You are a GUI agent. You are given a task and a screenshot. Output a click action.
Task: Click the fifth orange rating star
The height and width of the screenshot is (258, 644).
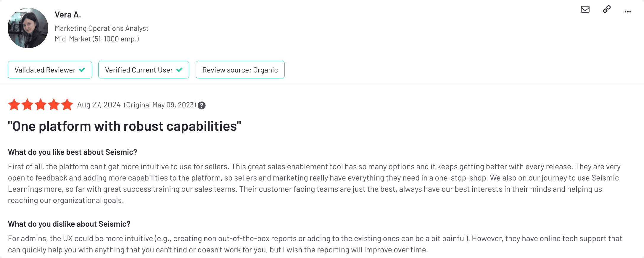[x=67, y=104]
